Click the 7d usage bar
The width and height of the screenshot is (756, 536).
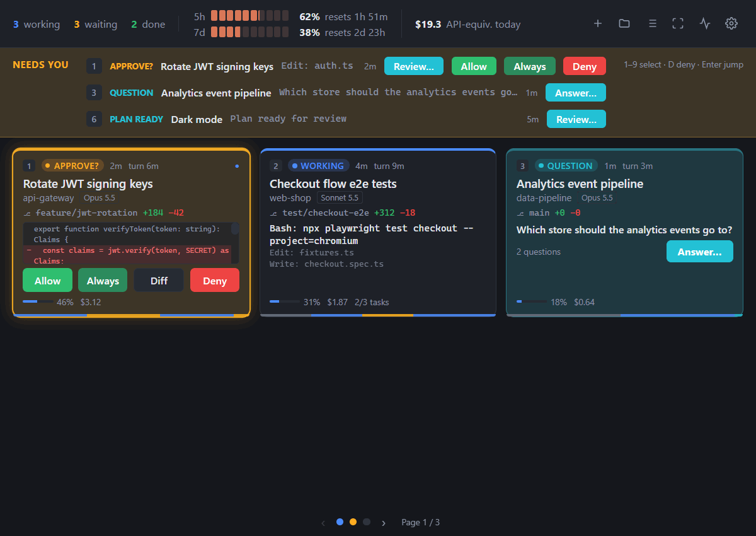click(249, 32)
